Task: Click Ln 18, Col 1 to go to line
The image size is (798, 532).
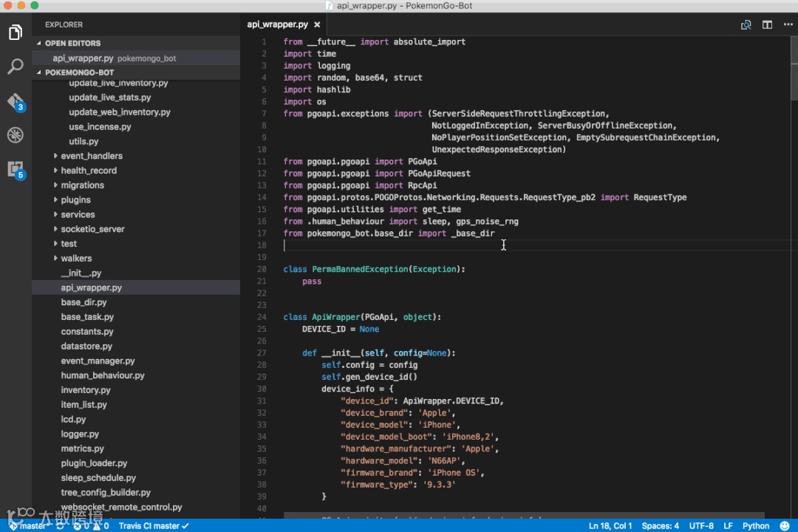Action: click(610, 525)
